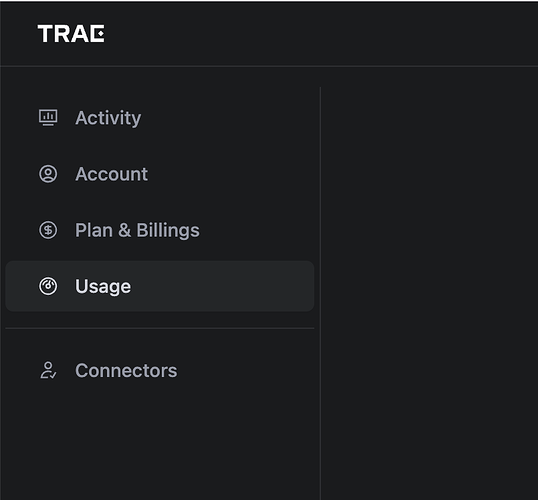Open the Activity page

160,118
